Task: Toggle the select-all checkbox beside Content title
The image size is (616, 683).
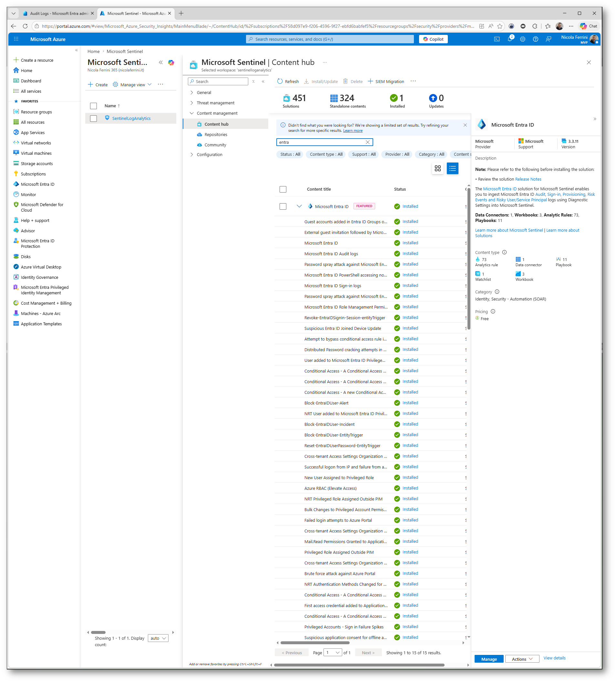Action: pyautogui.click(x=283, y=189)
